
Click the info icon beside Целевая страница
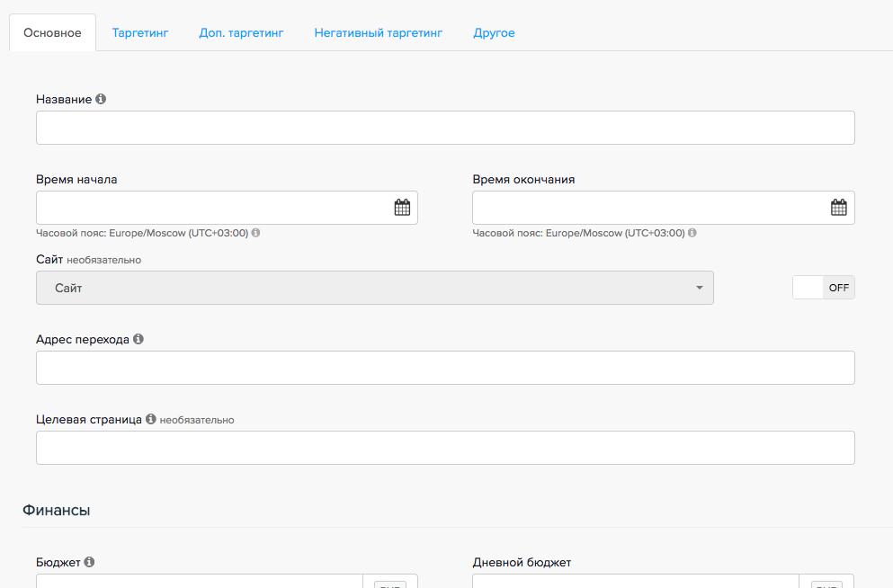(x=151, y=419)
